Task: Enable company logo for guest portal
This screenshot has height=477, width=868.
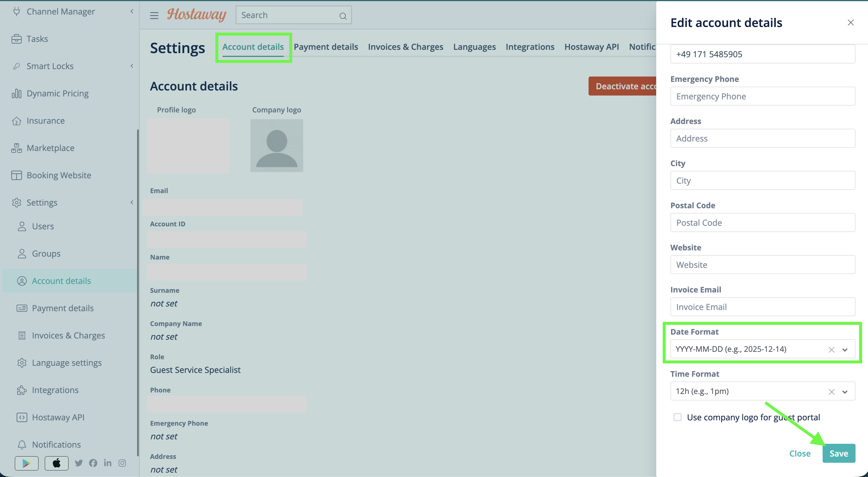Action: (x=677, y=417)
